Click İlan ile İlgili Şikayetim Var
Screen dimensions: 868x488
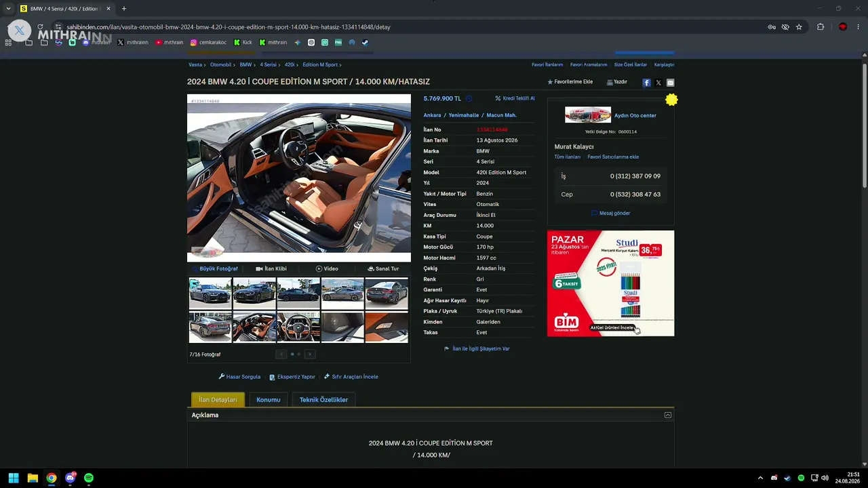[477, 348]
